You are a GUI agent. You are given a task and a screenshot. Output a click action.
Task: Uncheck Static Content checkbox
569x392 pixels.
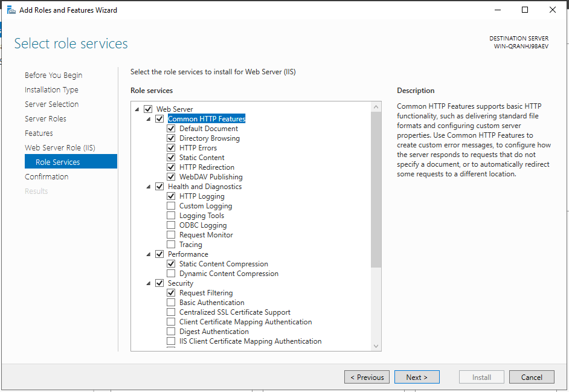pos(171,158)
